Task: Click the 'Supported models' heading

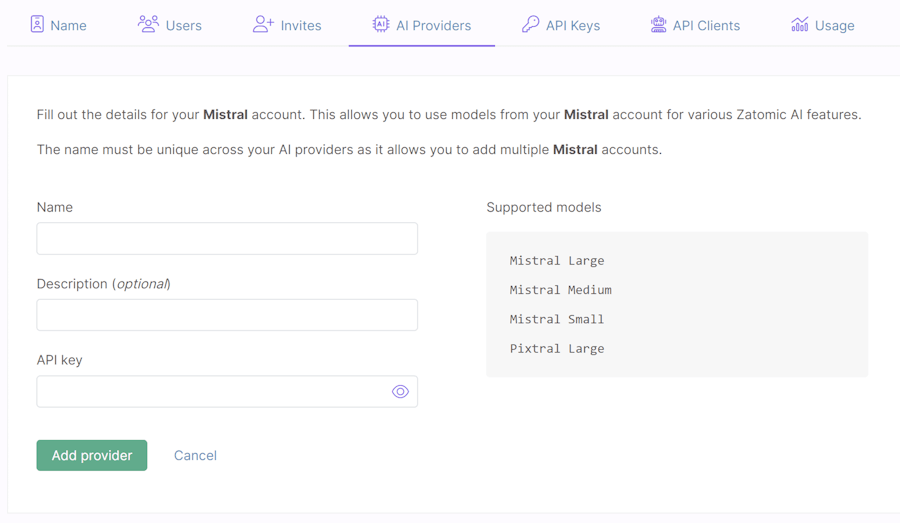Action: coord(544,207)
